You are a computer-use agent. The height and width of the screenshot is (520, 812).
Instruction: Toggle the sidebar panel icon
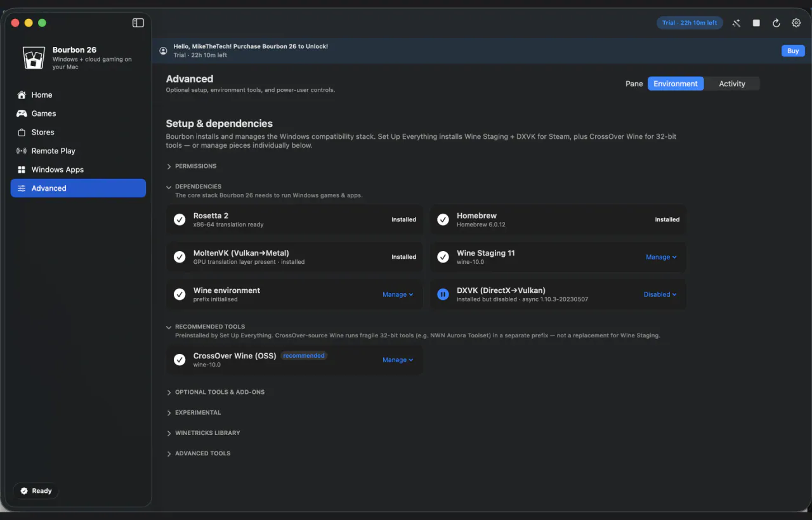(x=138, y=23)
